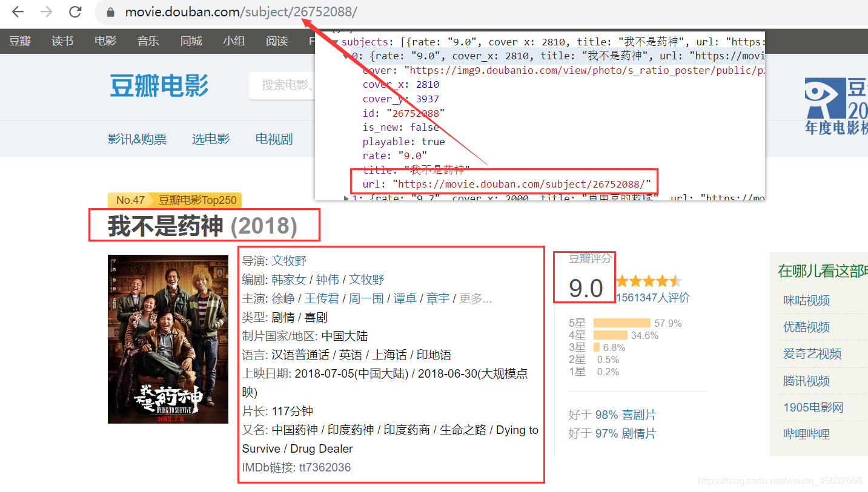Open 腾讯视频 streaming link
This screenshot has width=868, height=492.
(x=806, y=381)
